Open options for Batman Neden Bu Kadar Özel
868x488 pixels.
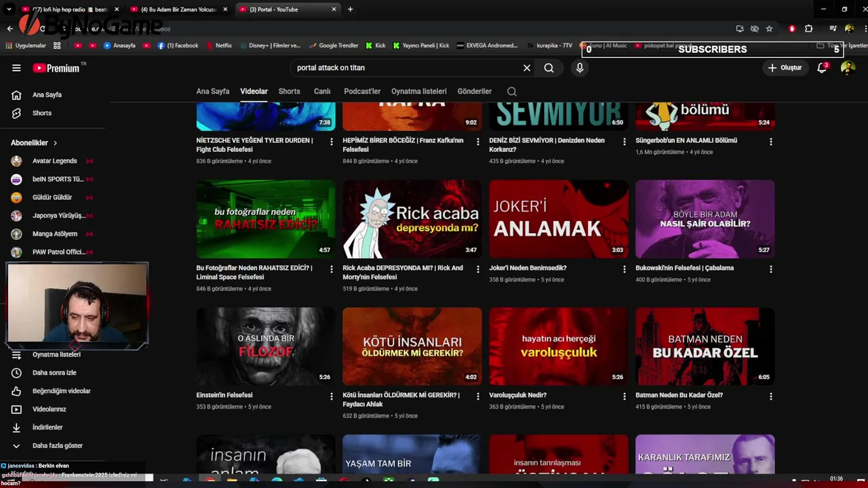(x=770, y=396)
